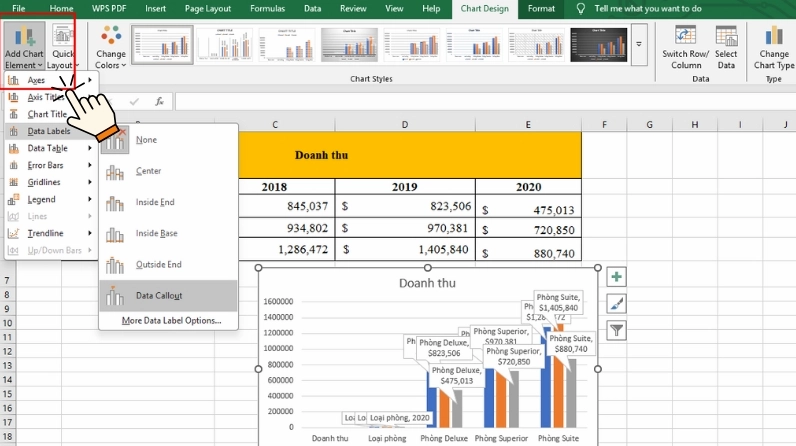Click the cell with value 823,506
796x446 pixels.
tap(405, 206)
